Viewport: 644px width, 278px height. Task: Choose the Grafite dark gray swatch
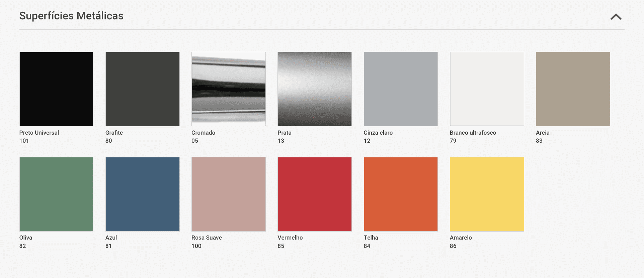coord(142,89)
